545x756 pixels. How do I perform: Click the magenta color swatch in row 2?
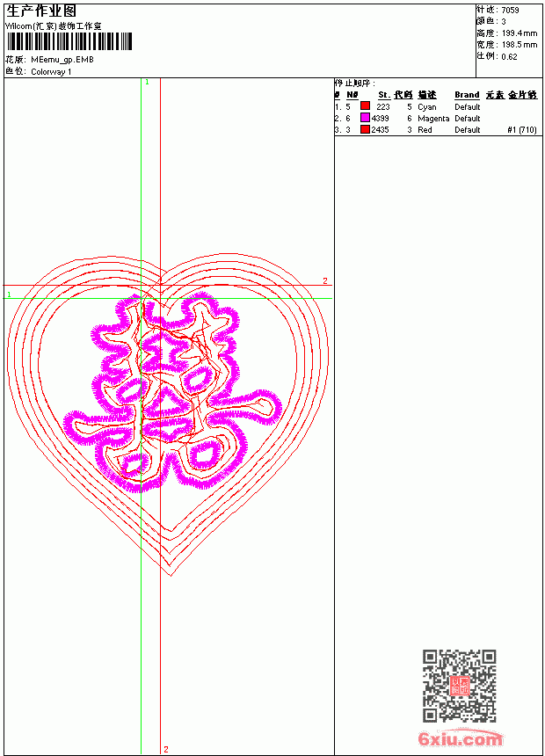365,118
